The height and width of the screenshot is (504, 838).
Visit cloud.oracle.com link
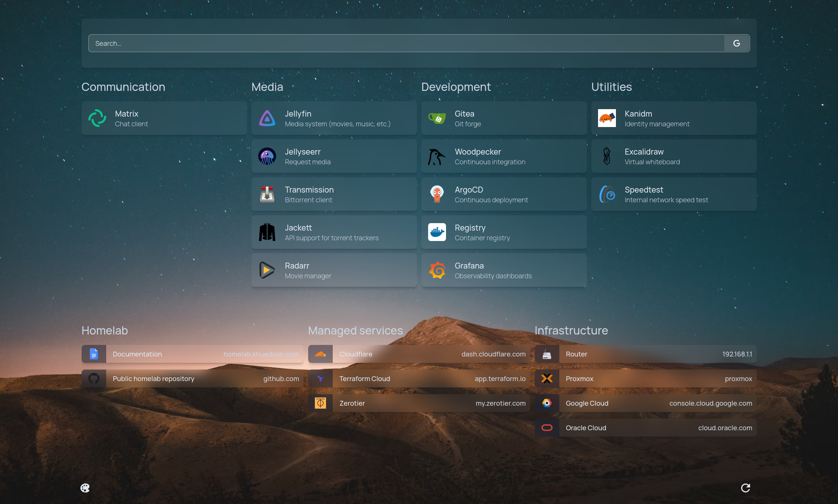tap(725, 428)
